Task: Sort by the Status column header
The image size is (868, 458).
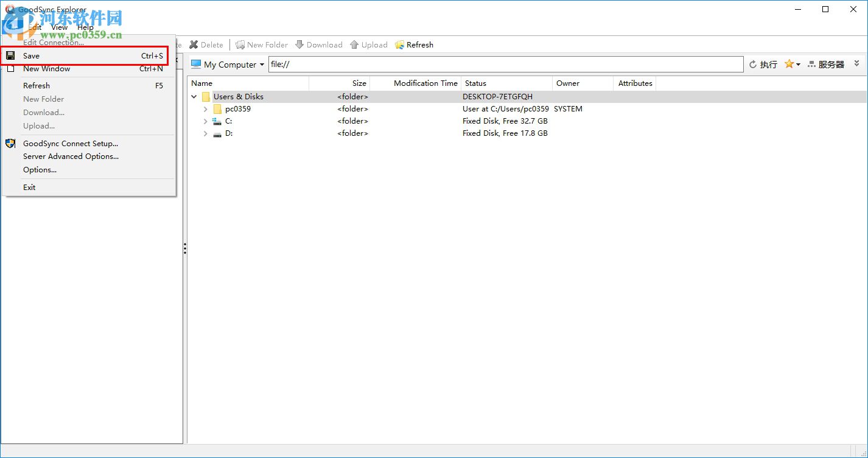Action: coord(506,83)
